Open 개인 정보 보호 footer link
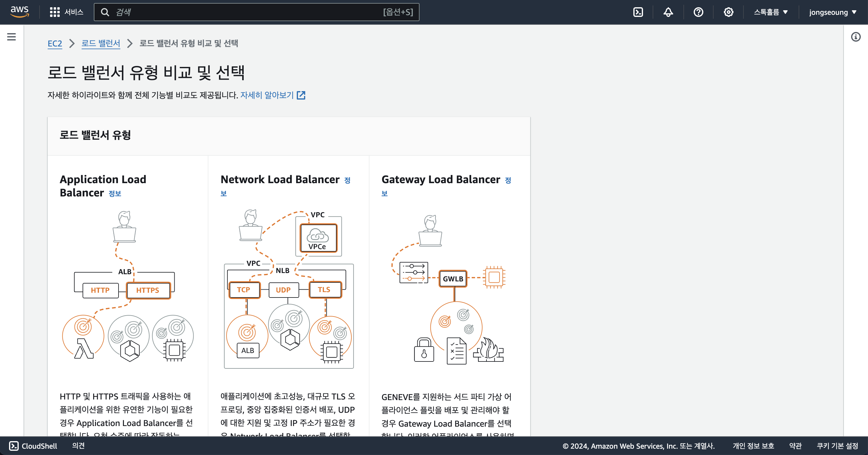 (x=753, y=446)
